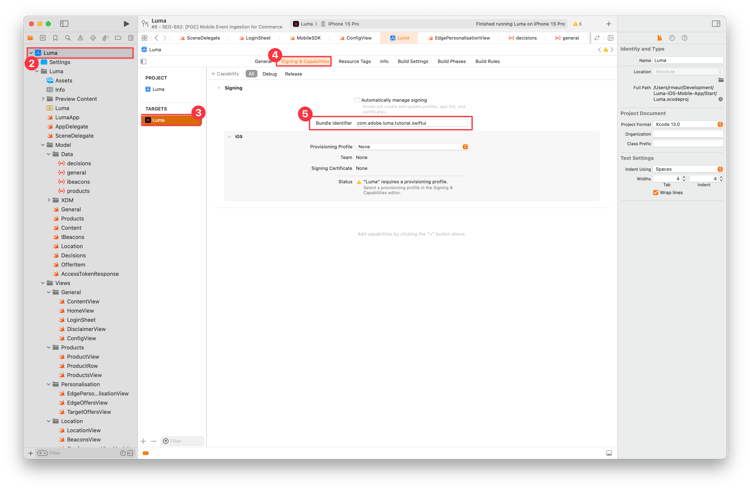750x490 pixels.
Task: Uncheck the Wrap lines checkbox
Action: 655,192
